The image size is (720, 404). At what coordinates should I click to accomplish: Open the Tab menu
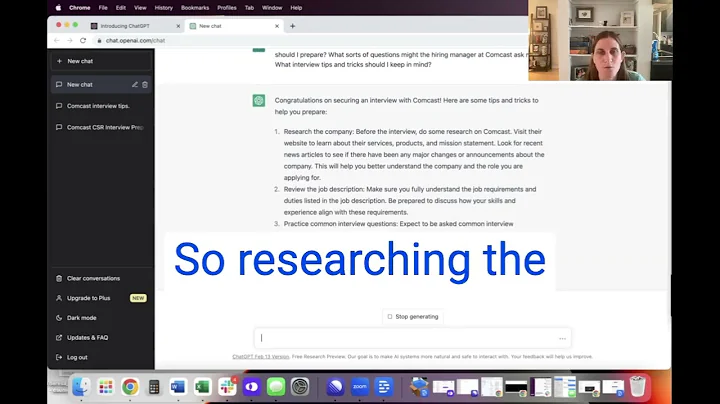[249, 8]
